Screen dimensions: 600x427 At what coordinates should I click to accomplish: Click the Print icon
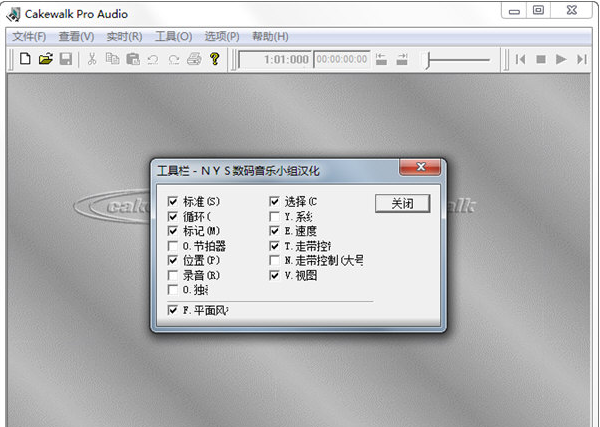(194, 59)
